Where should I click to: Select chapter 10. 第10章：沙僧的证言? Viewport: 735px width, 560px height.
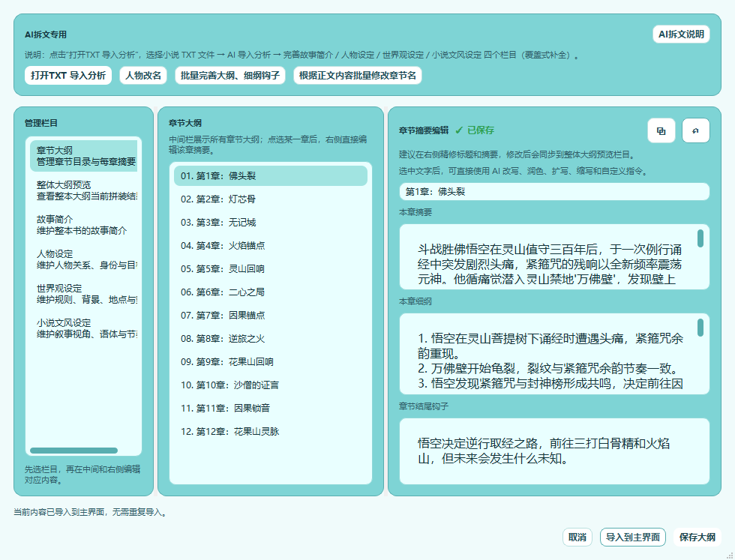(x=271, y=385)
